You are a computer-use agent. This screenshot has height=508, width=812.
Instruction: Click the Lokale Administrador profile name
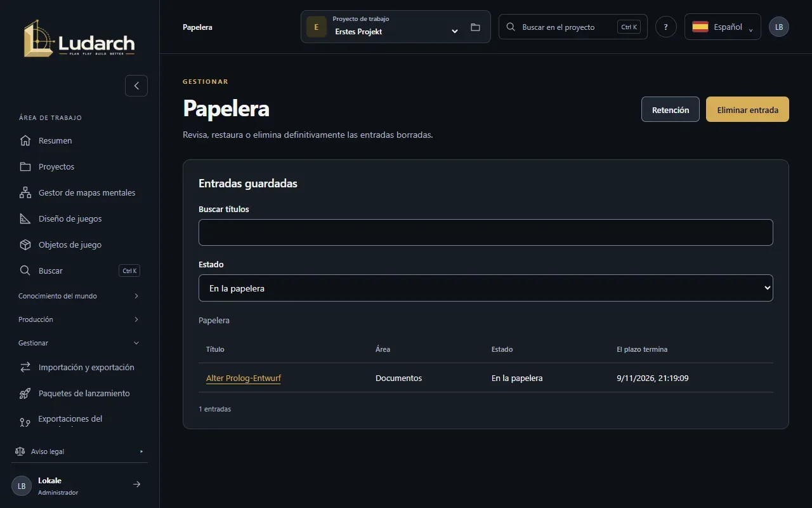point(58,486)
